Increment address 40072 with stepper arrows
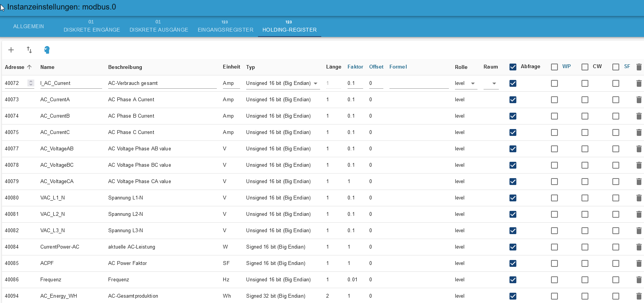The height and width of the screenshot is (303, 644). [31, 81]
